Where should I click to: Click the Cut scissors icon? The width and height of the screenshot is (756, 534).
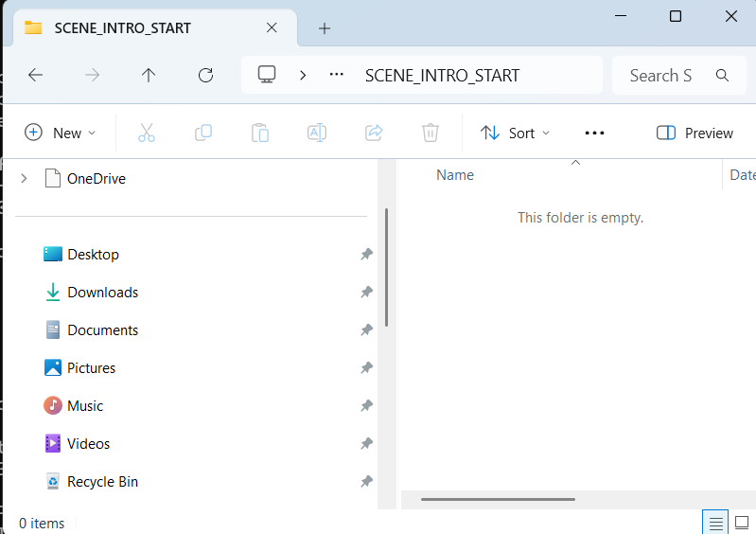[147, 133]
